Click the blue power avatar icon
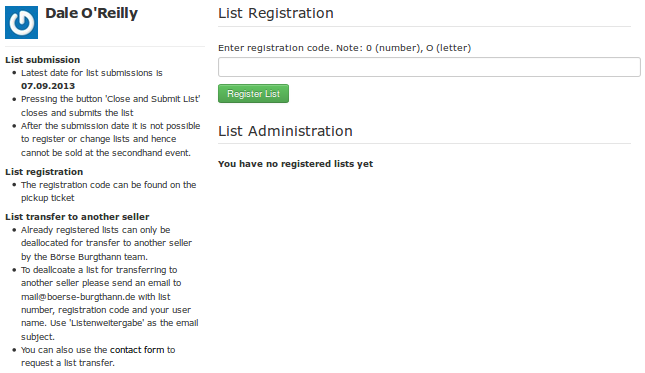 [21, 23]
